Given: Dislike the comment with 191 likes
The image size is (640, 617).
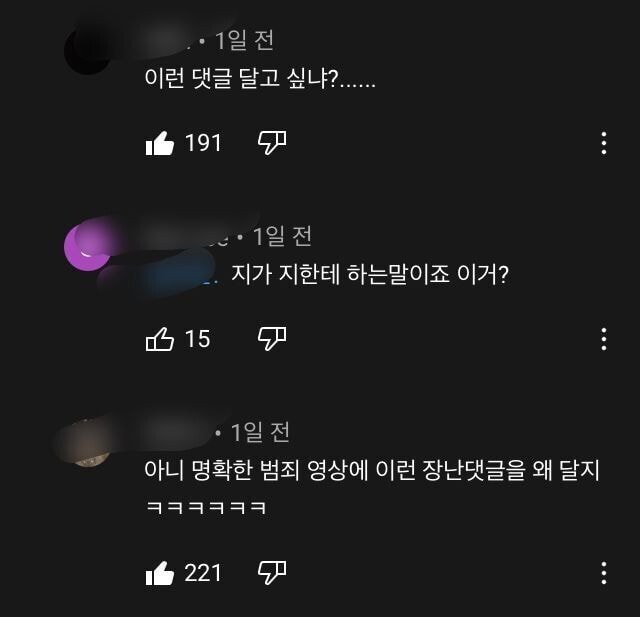Looking at the screenshot, I should point(272,143).
